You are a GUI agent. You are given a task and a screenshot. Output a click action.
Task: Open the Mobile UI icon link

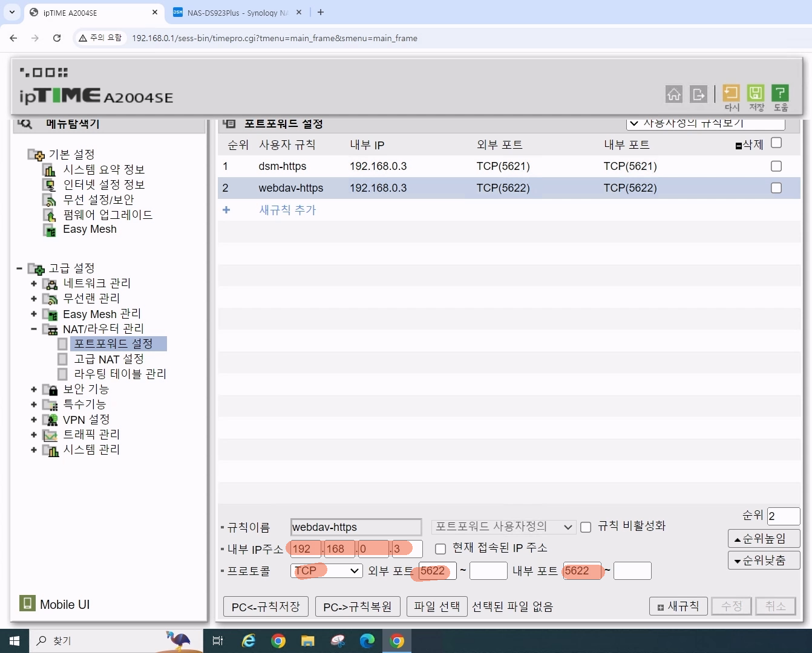27,603
